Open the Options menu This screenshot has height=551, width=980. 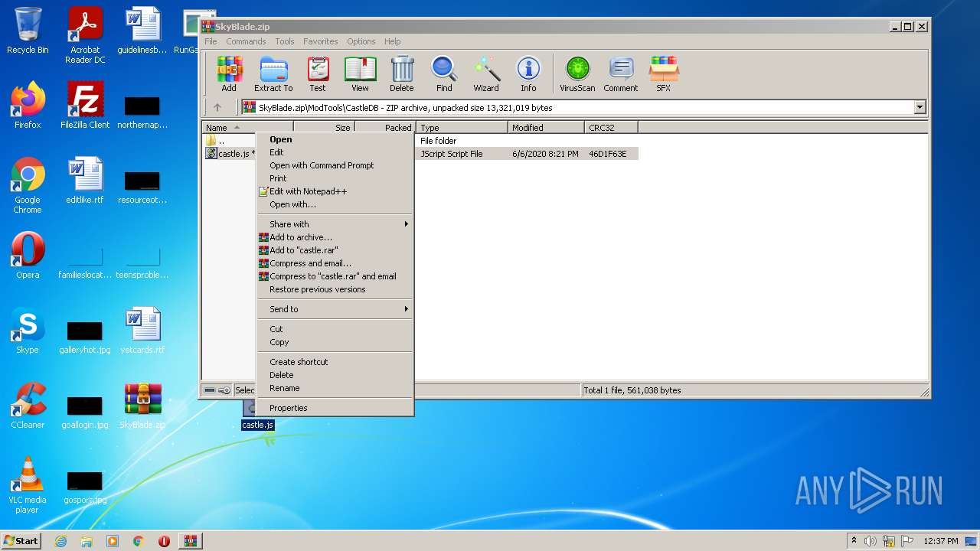click(361, 41)
